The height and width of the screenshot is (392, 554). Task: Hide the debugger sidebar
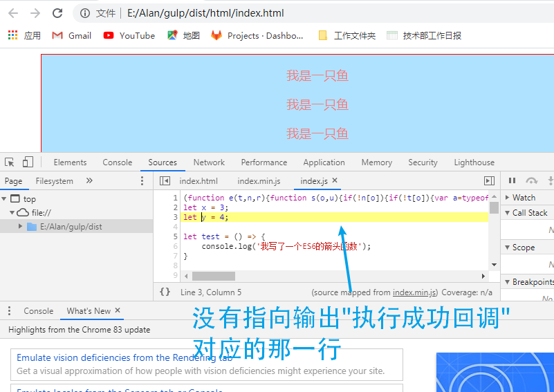pyautogui.click(x=490, y=181)
